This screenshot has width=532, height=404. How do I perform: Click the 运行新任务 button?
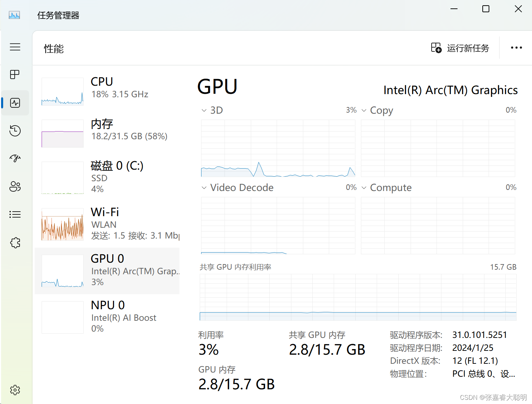point(460,48)
